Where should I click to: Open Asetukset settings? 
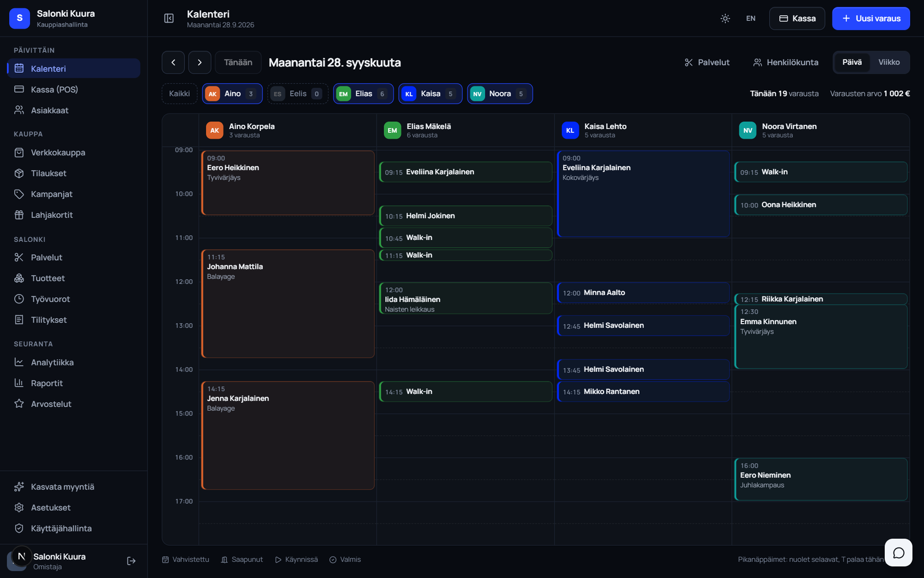click(x=73, y=507)
